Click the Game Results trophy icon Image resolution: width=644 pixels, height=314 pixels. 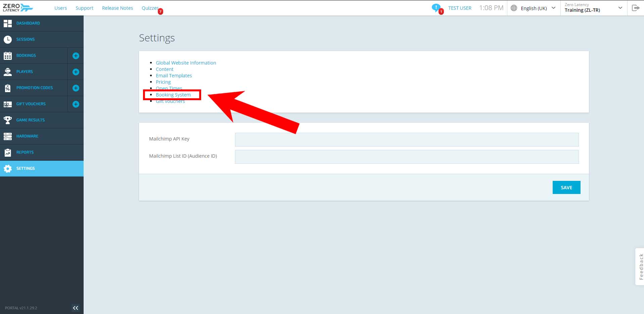(8, 120)
